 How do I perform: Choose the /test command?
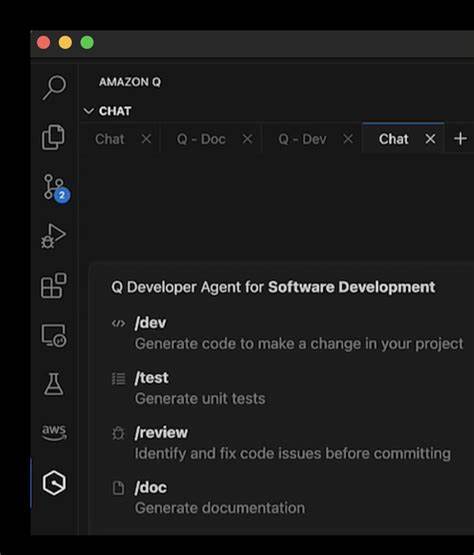coord(152,378)
